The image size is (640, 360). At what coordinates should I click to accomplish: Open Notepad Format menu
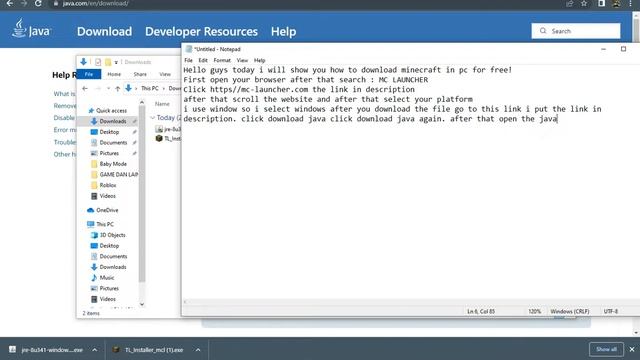(222, 60)
